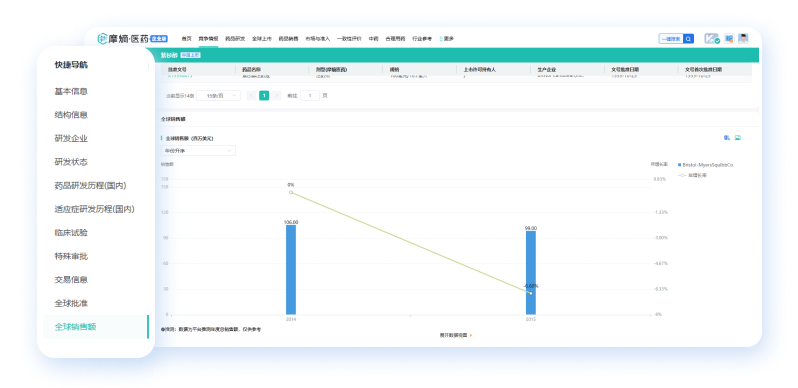798x388 pixels.
Task: Go to the next page arrow in pagination
Action: click(277, 95)
